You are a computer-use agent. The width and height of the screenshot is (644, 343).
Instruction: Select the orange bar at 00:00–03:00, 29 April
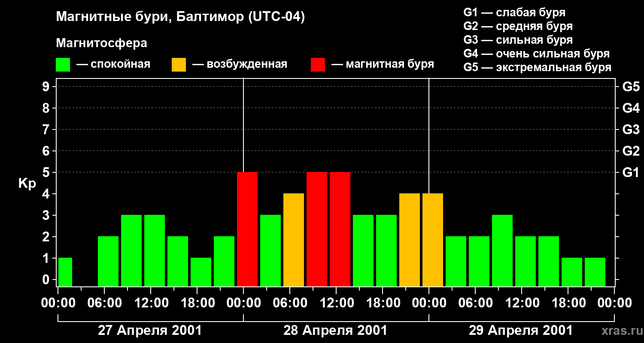[433, 240]
